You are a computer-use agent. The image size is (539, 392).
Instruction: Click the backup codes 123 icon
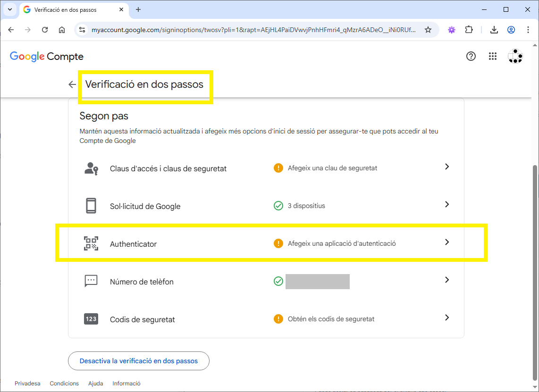[x=91, y=319]
